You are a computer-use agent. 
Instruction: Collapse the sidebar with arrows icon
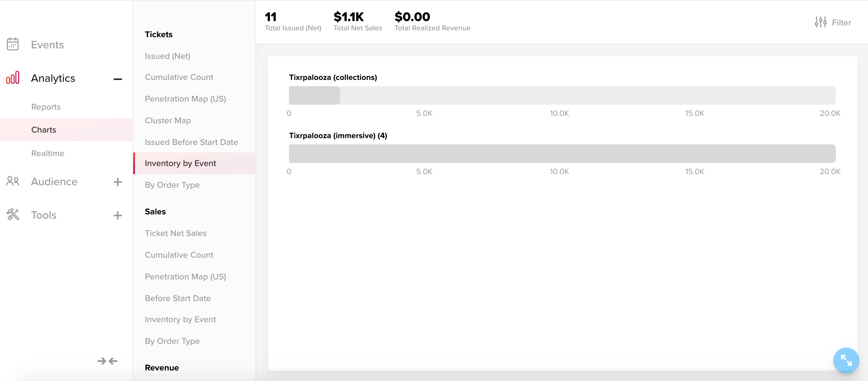coord(107,361)
